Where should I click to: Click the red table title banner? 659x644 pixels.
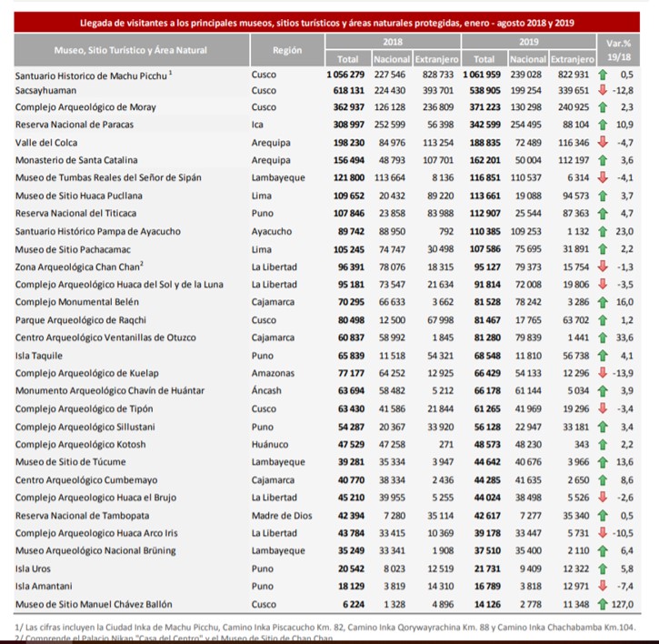327,23
